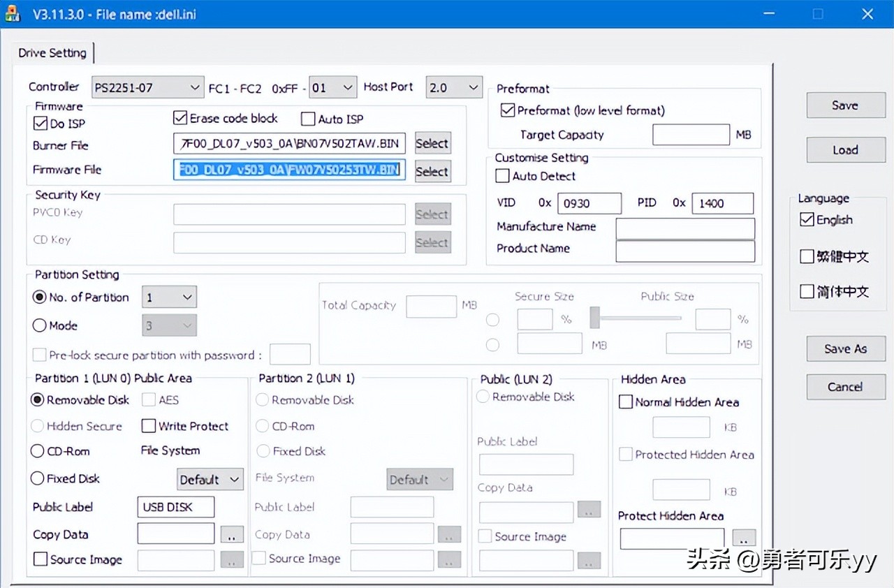Image resolution: width=894 pixels, height=588 pixels.
Task: Uncheck Erase code block
Action: tap(179, 118)
